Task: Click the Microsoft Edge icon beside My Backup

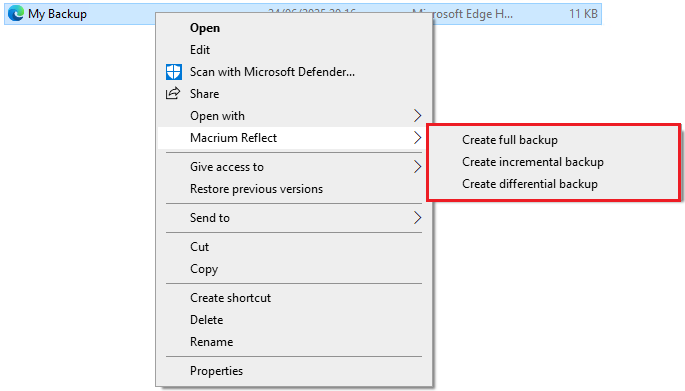Action: point(16,14)
